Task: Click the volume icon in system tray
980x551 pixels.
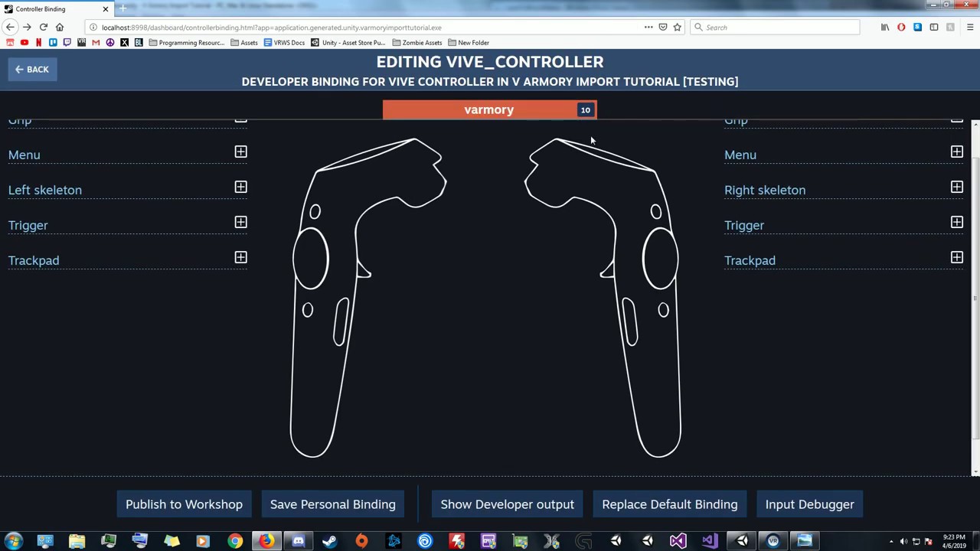Action: click(x=903, y=542)
